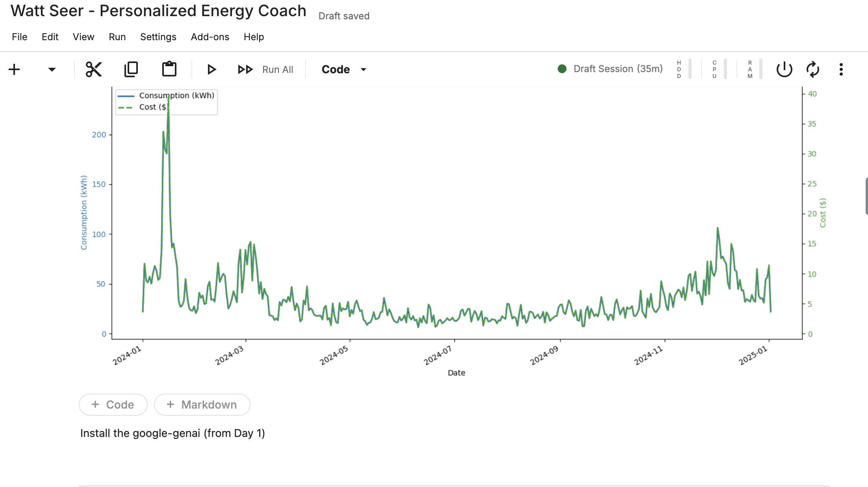Image resolution: width=868 pixels, height=487 pixels.
Task: Open the cell type Code dropdown
Action: coord(343,69)
